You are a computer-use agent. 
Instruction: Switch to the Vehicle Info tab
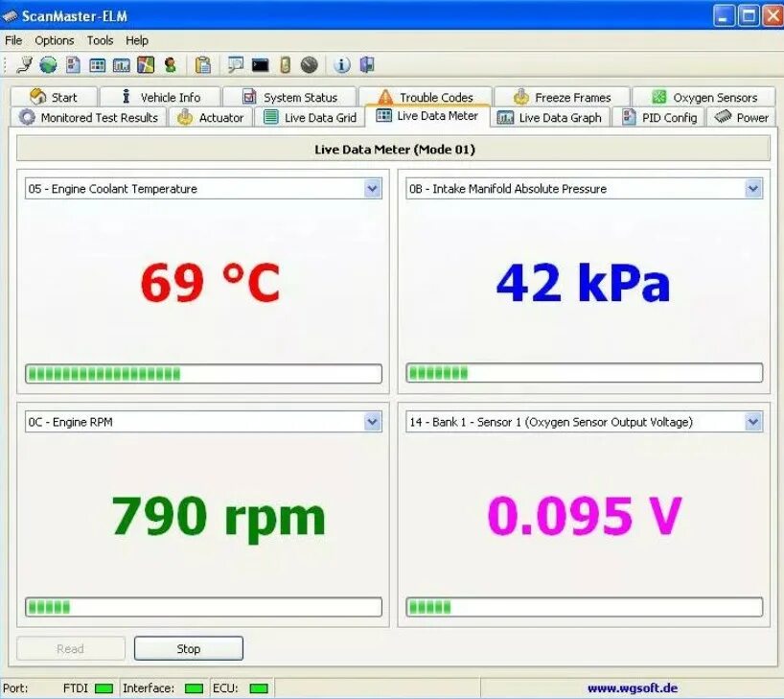coord(160,97)
